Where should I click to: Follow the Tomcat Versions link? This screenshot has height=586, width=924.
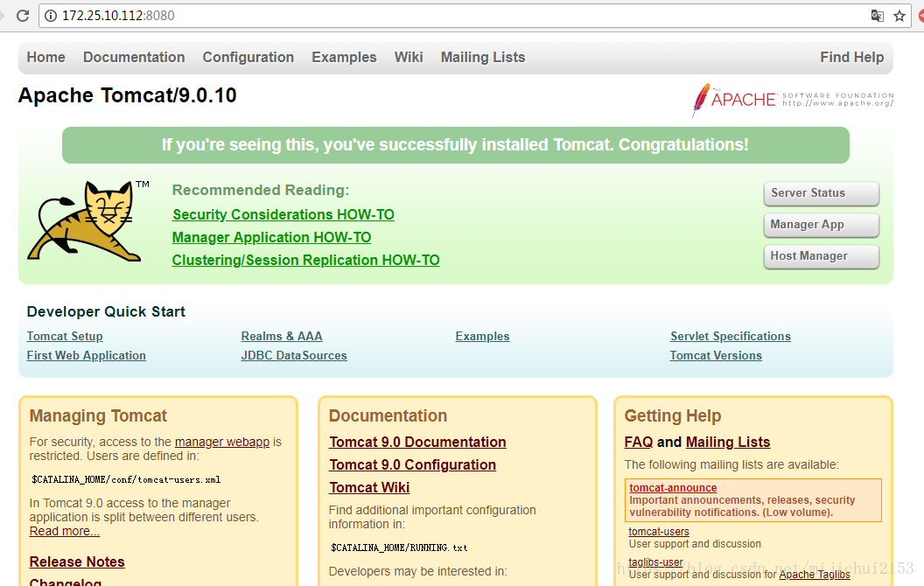tap(716, 356)
